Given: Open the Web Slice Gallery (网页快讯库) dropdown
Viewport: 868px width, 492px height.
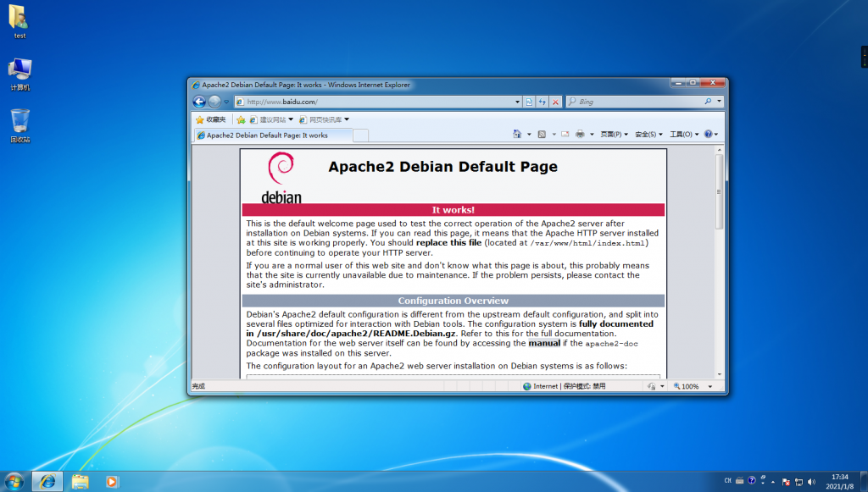Looking at the screenshot, I should coord(325,119).
